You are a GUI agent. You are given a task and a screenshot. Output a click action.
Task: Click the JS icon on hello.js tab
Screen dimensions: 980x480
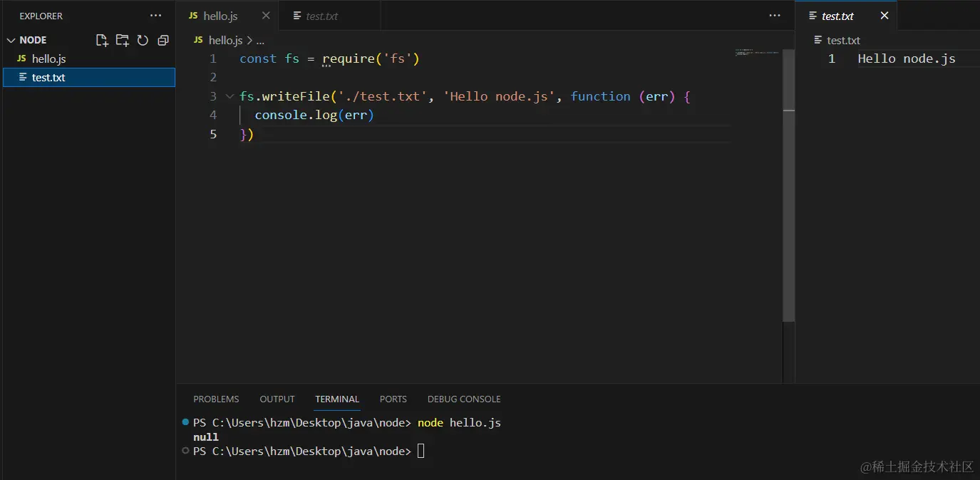[x=193, y=16]
